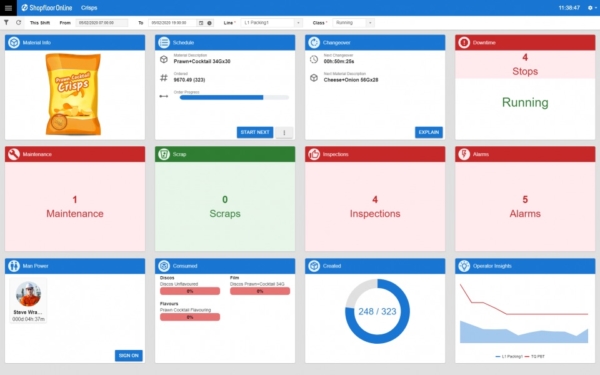Click the Operator Insights lightbulb icon
This screenshot has width=600, height=375.
click(464, 266)
